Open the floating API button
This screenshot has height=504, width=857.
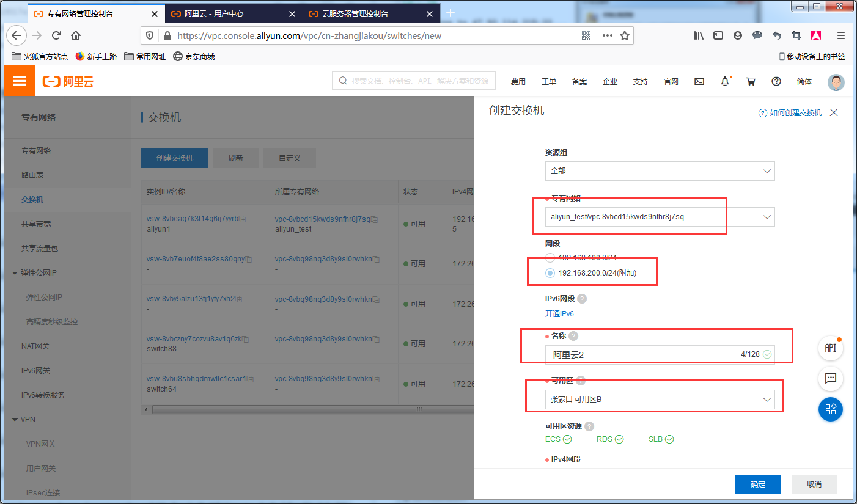pyautogui.click(x=830, y=348)
